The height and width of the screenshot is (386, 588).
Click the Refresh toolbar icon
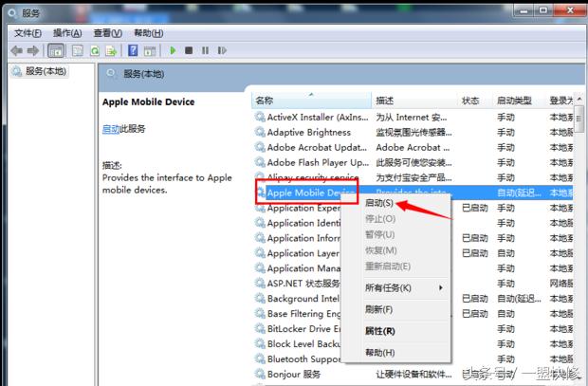pyautogui.click(x=95, y=50)
